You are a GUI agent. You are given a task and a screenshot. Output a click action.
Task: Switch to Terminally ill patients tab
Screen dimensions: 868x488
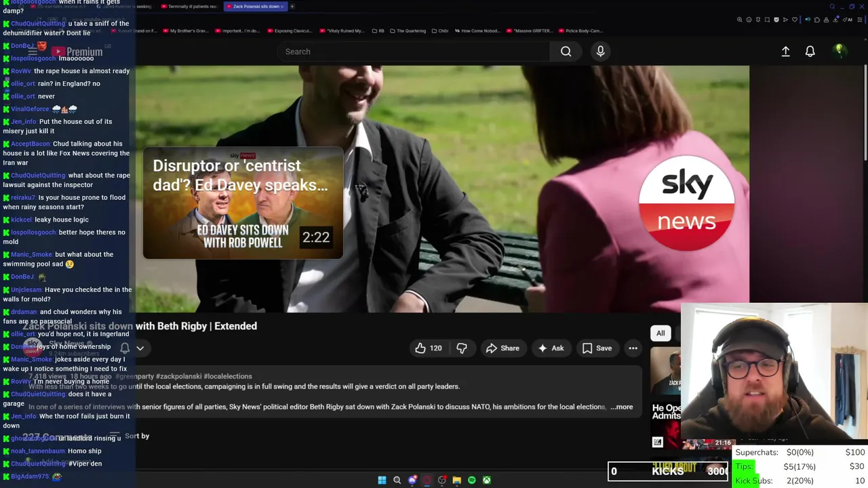coord(190,7)
